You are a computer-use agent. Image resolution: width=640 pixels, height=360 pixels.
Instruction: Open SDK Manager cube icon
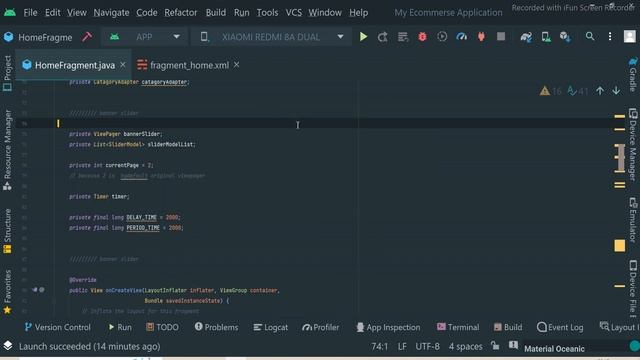pos(565,37)
